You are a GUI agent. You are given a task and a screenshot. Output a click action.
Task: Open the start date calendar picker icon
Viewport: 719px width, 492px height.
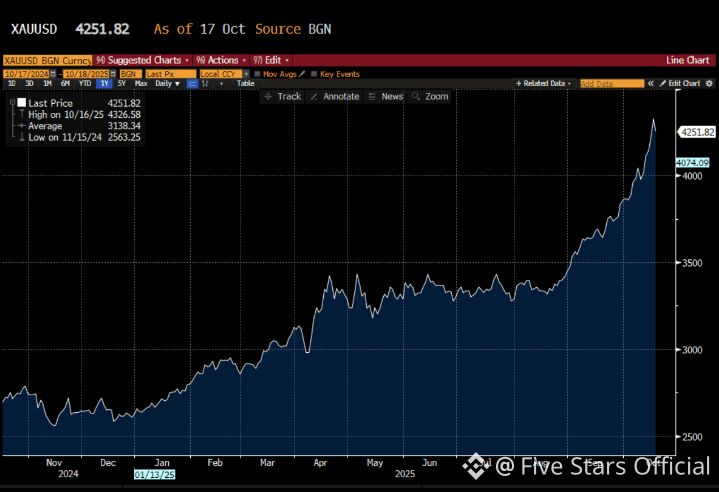tap(53, 74)
